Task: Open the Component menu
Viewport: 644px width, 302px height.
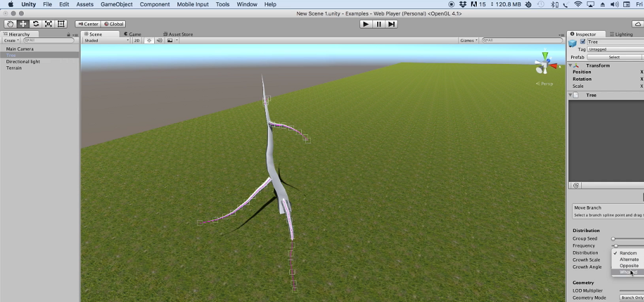Action: pyautogui.click(x=154, y=5)
